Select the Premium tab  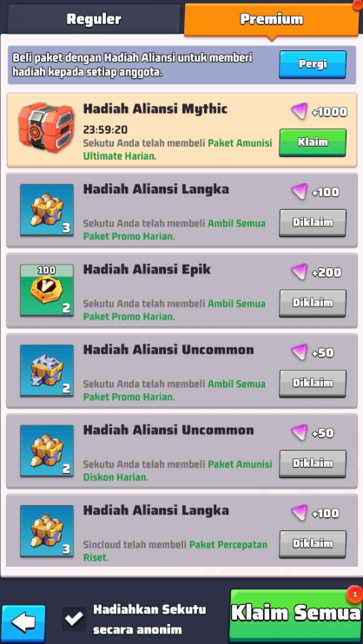pos(271,19)
